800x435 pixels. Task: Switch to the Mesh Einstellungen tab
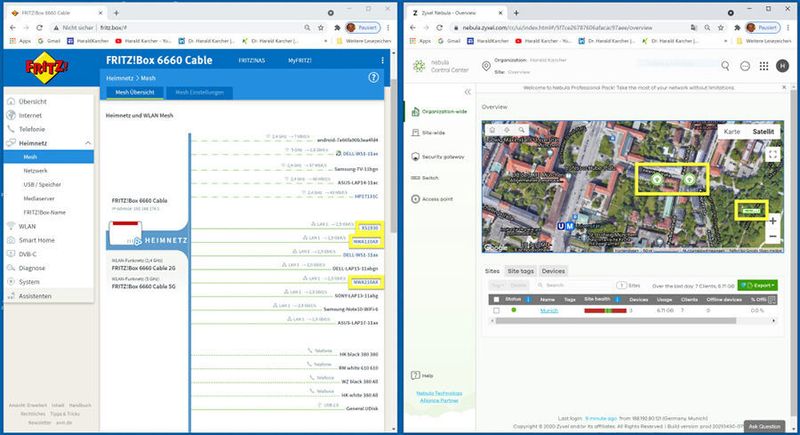[199, 92]
